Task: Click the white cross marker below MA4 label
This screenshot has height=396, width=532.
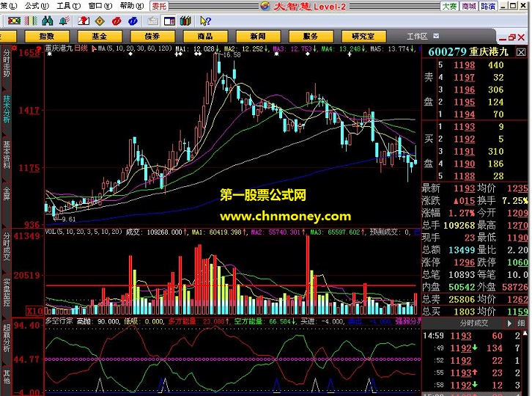Action: 349,54
